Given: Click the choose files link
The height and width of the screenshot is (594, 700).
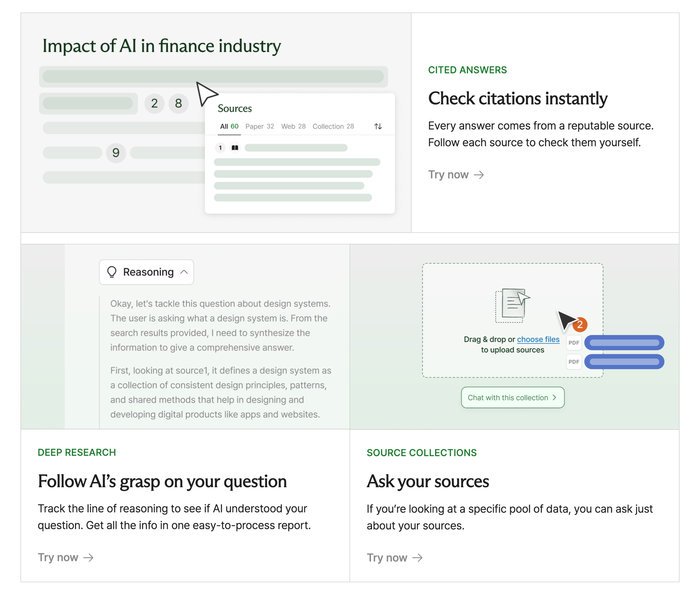Looking at the screenshot, I should tap(538, 339).
